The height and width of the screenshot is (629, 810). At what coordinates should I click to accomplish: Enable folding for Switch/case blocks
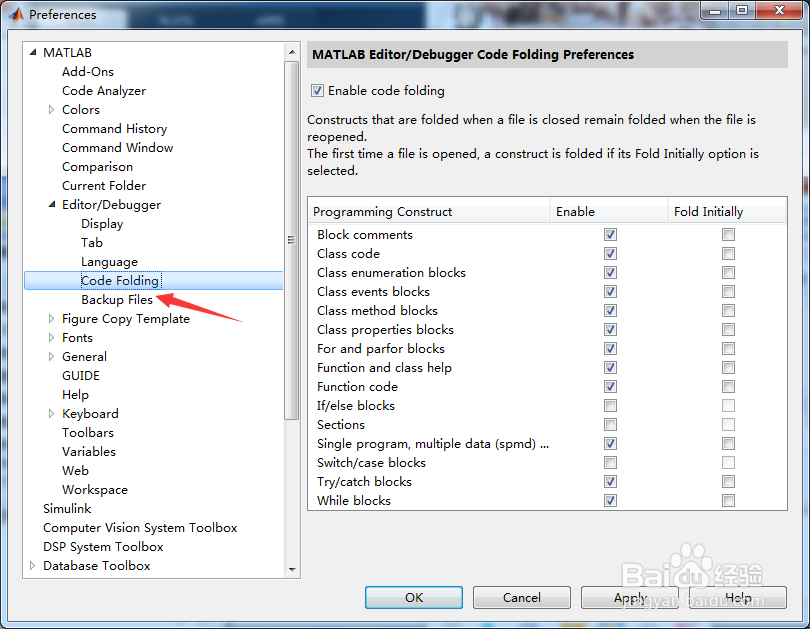coord(610,463)
